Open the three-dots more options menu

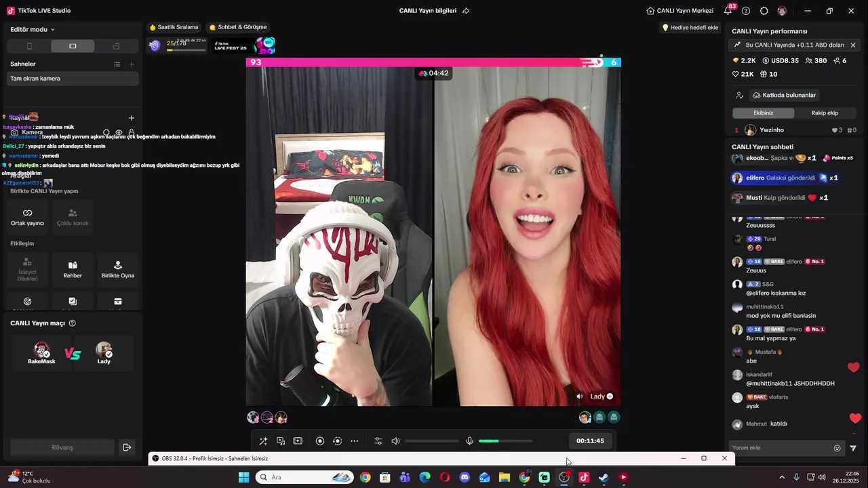[354, 441]
